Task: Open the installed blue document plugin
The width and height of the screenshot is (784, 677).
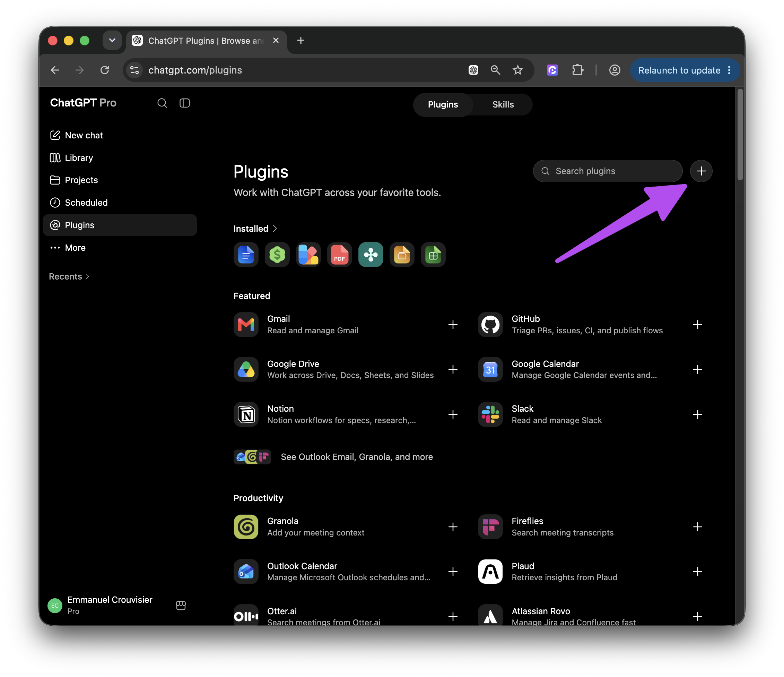Action: coord(246,255)
